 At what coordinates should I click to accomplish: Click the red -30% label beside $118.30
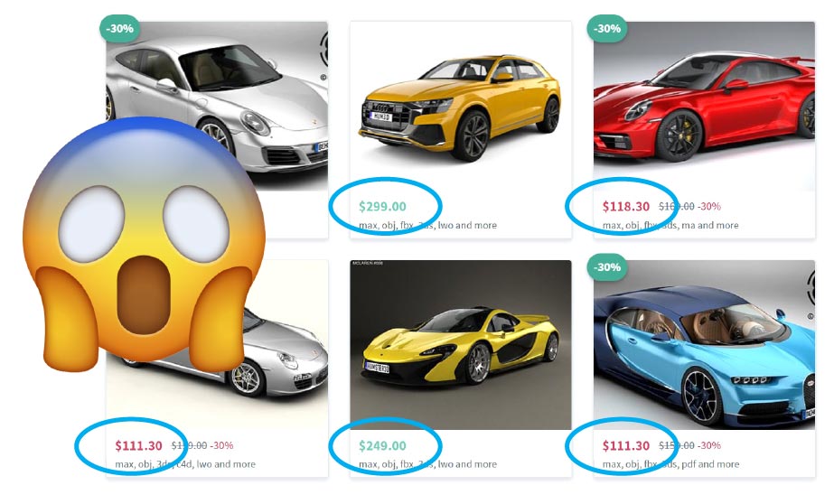pos(709,206)
